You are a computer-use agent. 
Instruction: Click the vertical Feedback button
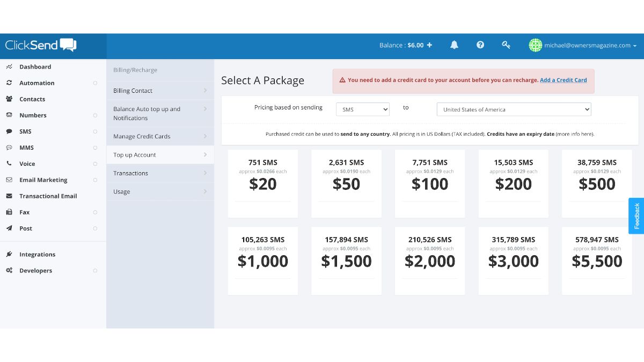pyautogui.click(x=636, y=216)
